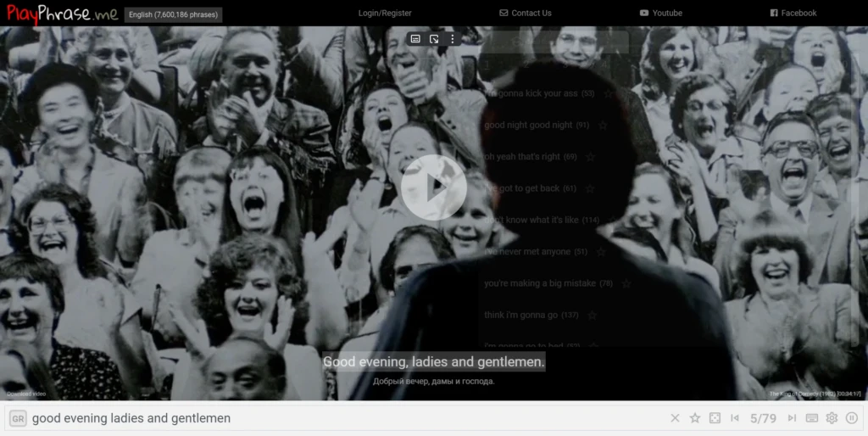
Task: Open the three-dot video overlay menu
Action: pos(453,39)
